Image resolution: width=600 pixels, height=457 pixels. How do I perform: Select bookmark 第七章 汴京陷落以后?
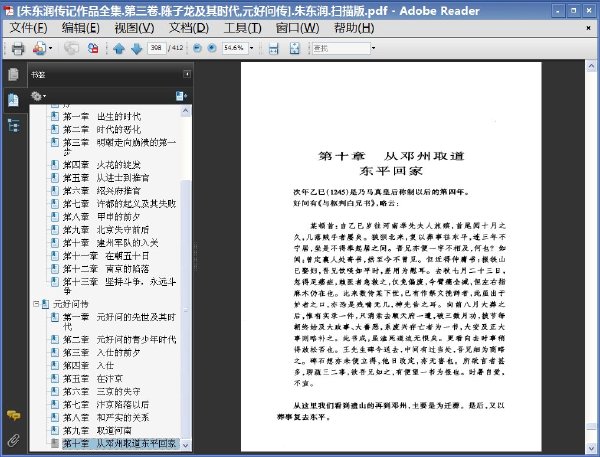click(106, 405)
